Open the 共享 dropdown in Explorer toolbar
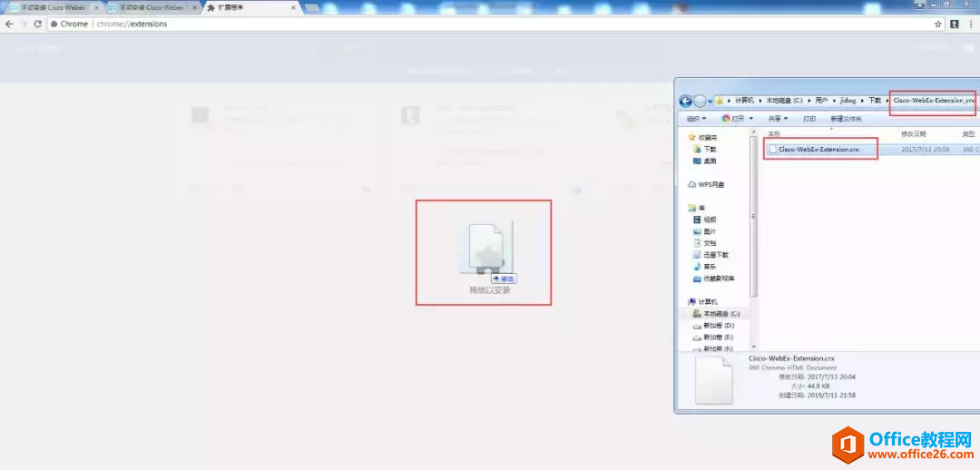 pyautogui.click(x=777, y=118)
